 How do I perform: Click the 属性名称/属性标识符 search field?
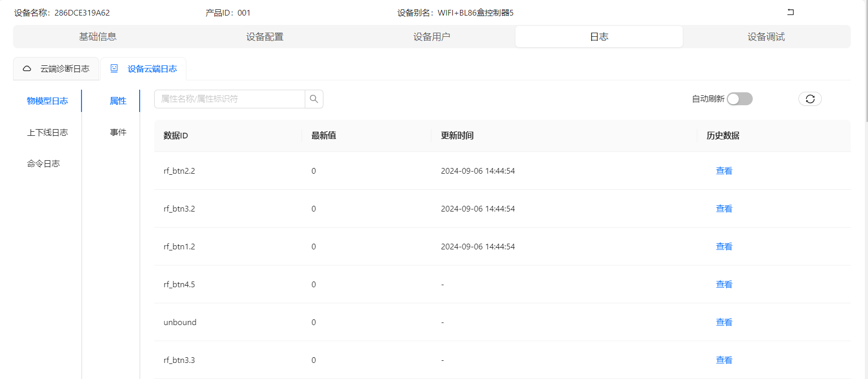coord(229,99)
